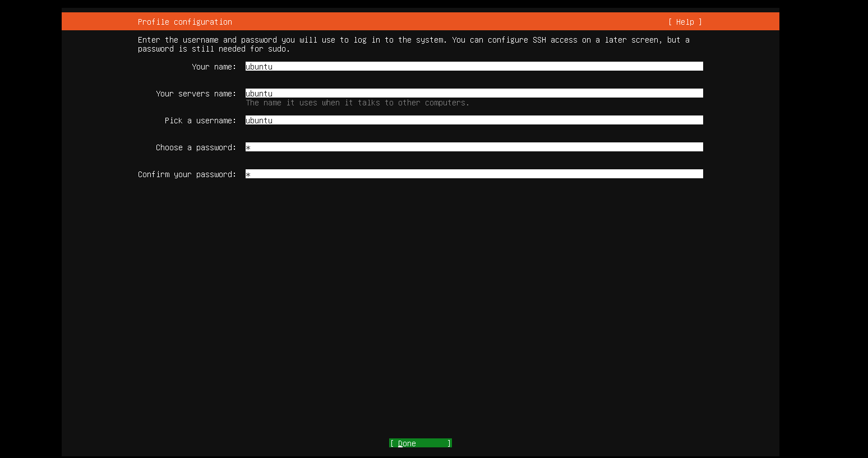Viewport: 868px width, 458px height.
Task: Click the "ubuntu" text in Pick a username field
Action: point(259,121)
